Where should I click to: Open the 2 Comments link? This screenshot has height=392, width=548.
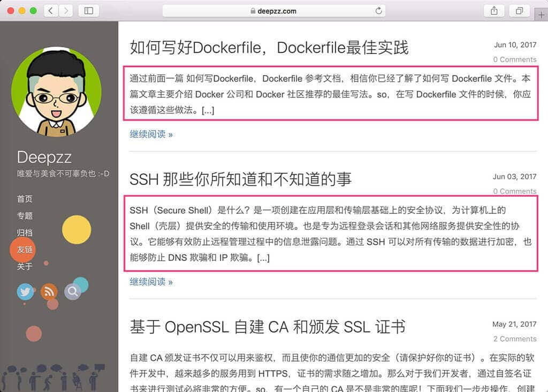[x=514, y=339]
